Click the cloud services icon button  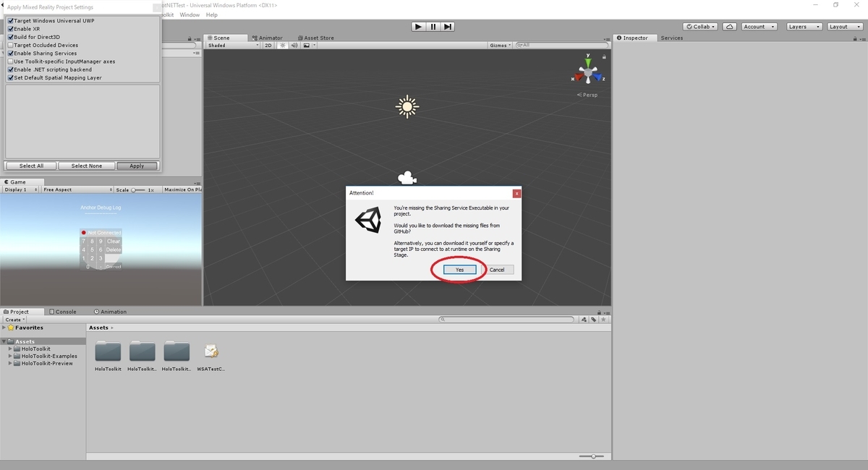coord(729,27)
